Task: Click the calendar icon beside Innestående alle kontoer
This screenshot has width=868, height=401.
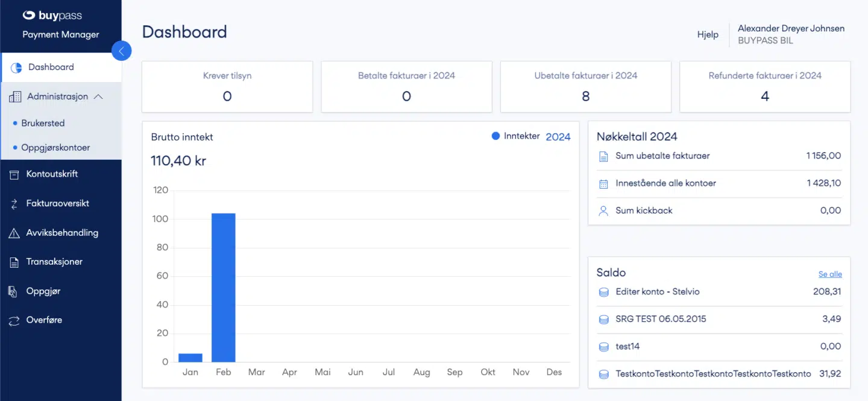Action: (603, 184)
